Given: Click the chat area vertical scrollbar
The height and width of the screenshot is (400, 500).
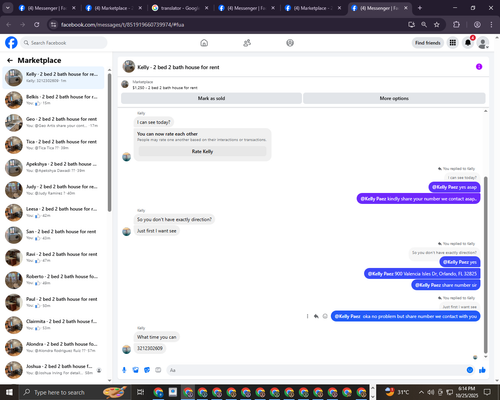Looking at the screenshot, I should point(486,265).
